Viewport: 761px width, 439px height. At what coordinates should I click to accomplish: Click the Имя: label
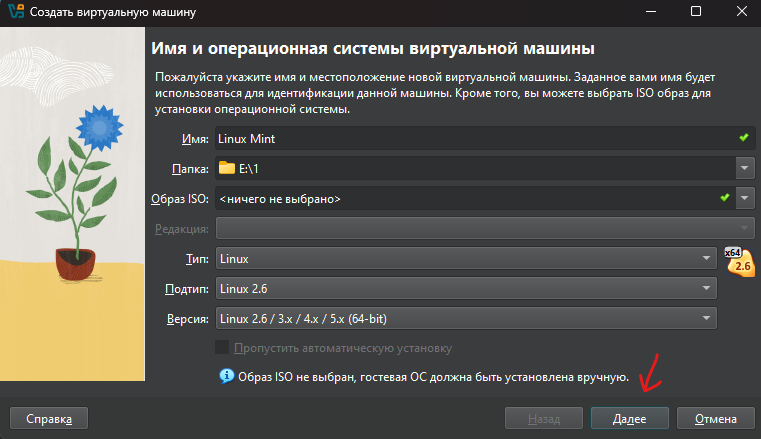click(195, 139)
